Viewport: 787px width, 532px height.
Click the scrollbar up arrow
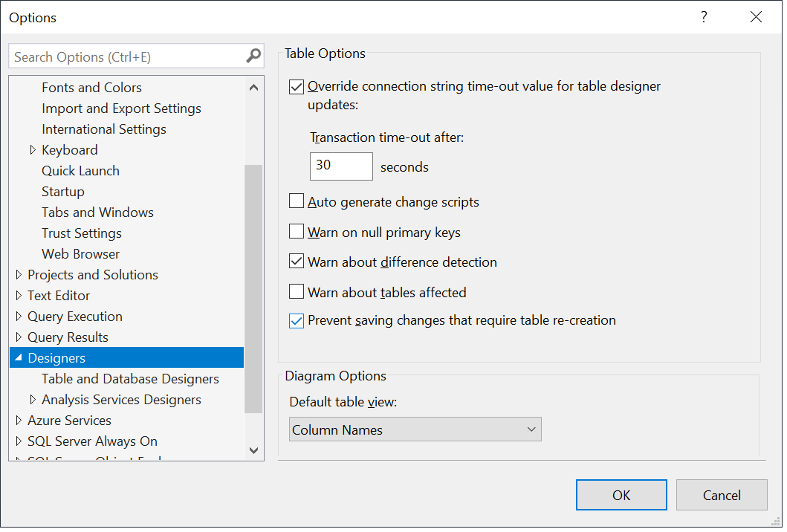click(254, 87)
